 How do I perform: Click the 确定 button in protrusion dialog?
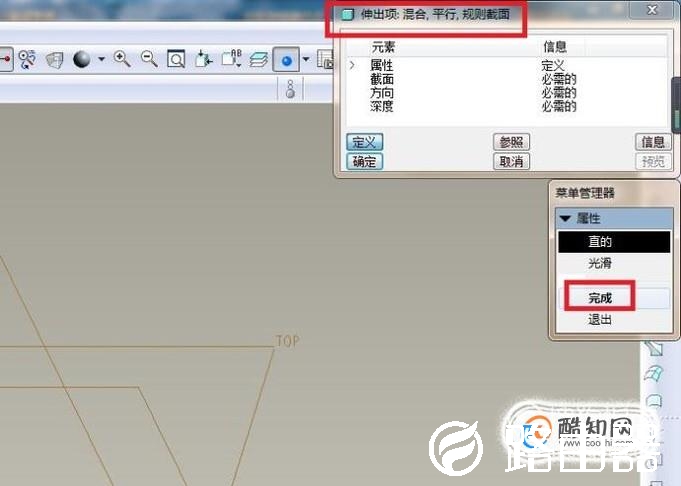[x=364, y=162]
